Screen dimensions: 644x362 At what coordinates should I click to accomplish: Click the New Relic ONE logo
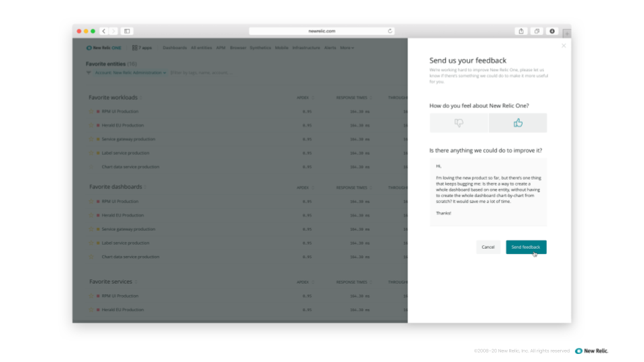pyautogui.click(x=104, y=48)
